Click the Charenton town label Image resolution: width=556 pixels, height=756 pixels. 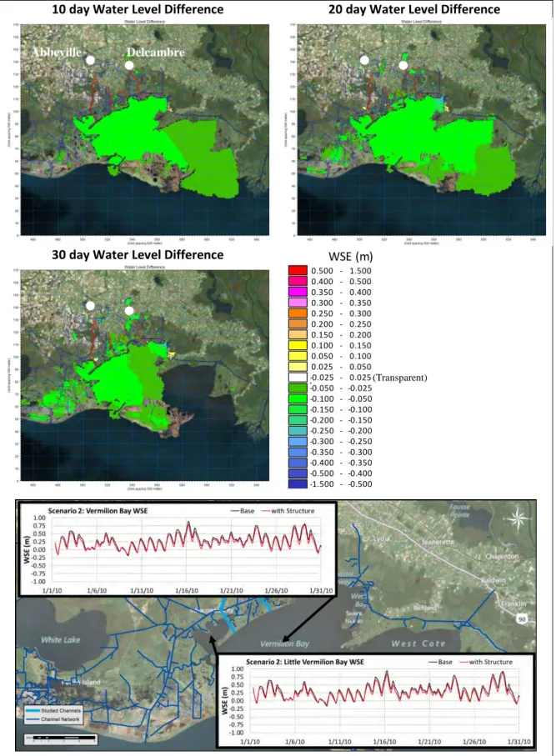(502, 556)
